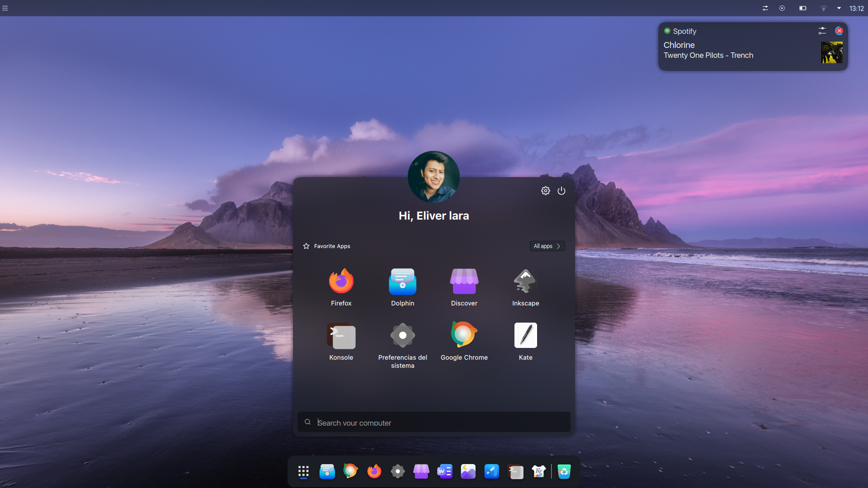Open the Trash in the dock

point(564,472)
